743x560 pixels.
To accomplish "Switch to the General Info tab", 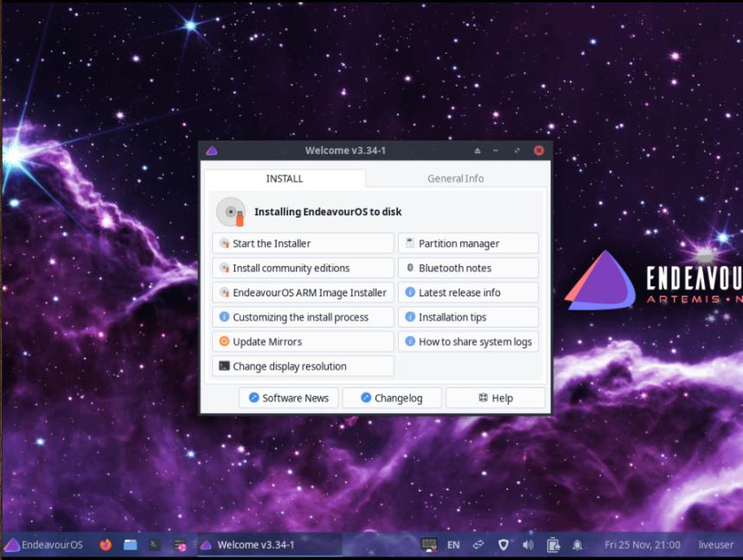I will click(455, 179).
